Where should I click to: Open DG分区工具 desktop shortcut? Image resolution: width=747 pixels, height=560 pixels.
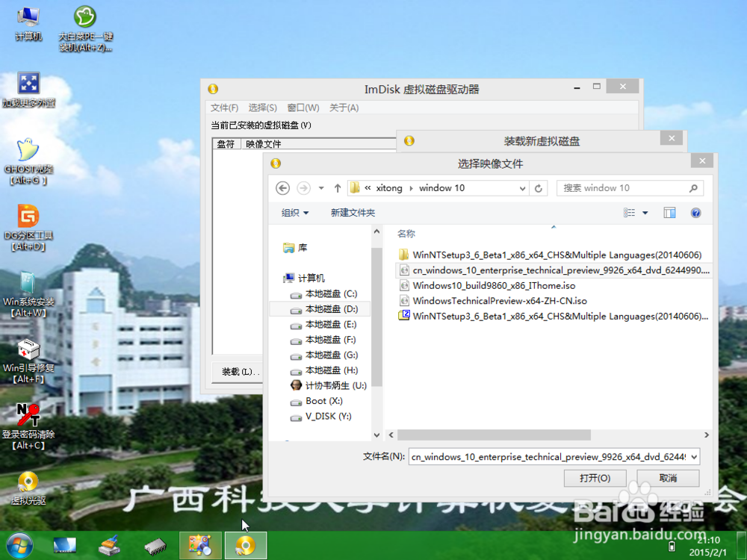28,228
